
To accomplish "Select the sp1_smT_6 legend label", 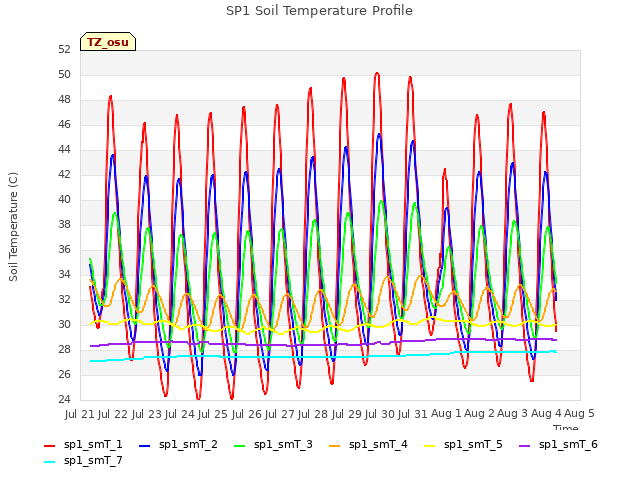I will pyautogui.click(x=568, y=444).
